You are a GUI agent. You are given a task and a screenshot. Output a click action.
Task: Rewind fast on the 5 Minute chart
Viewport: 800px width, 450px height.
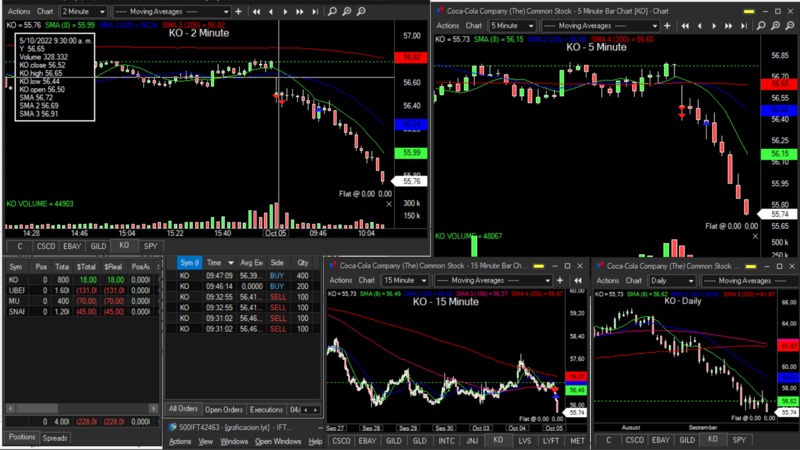[x=685, y=25]
